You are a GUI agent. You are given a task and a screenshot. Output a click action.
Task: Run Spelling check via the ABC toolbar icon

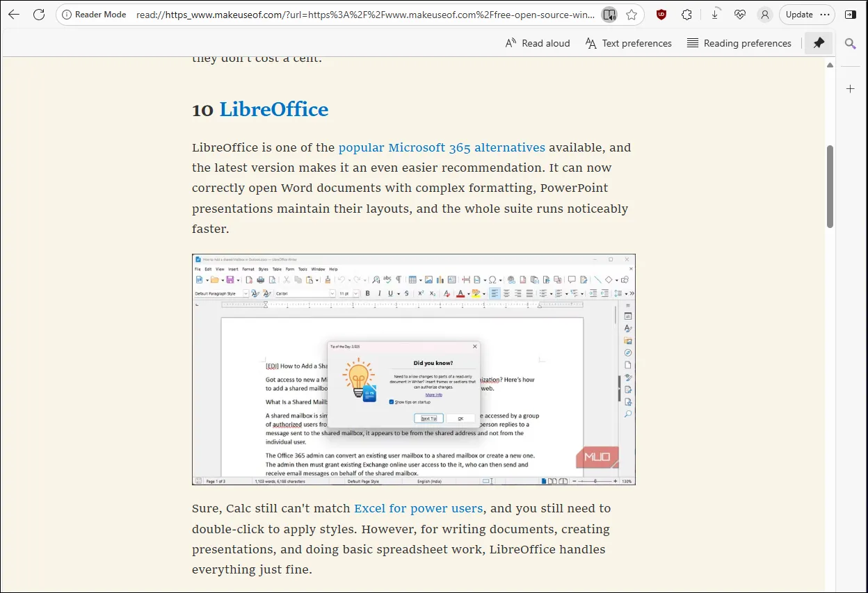387,279
